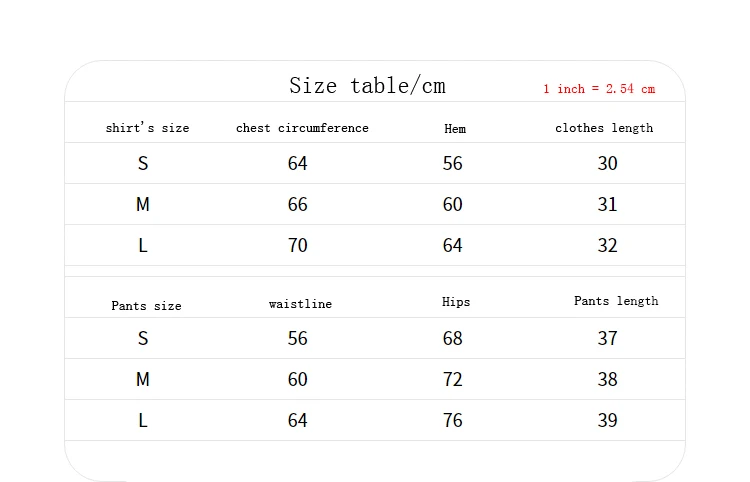Select shirt size S chest value 64
The width and height of the screenshot is (750, 482).
pos(298,164)
